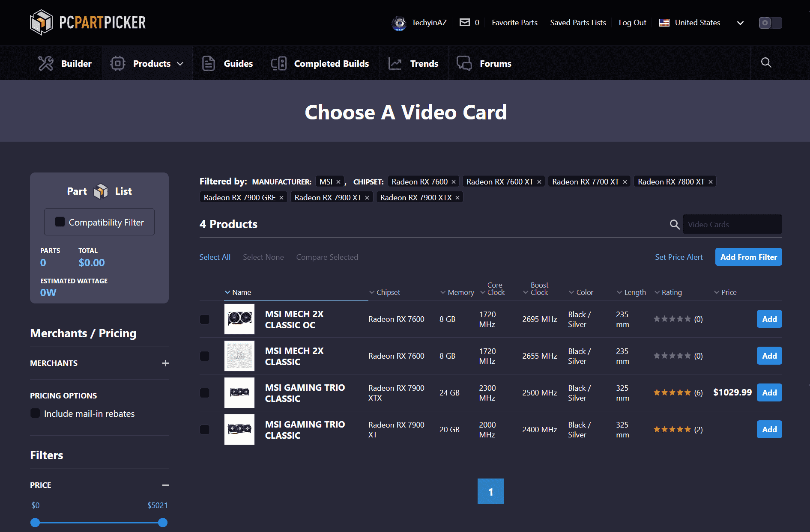Select the RX 7900 XTX row checkbox
Screen dimensions: 810x532
pos(205,393)
